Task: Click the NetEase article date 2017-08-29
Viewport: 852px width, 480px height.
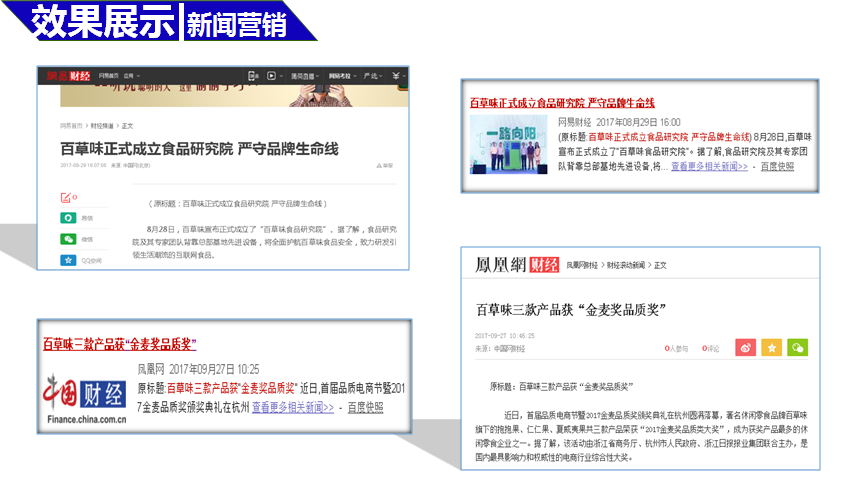Action: [83, 165]
